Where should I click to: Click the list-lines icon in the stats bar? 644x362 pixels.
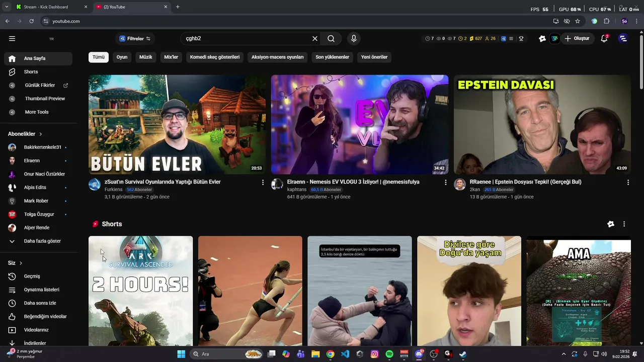(x=511, y=39)
